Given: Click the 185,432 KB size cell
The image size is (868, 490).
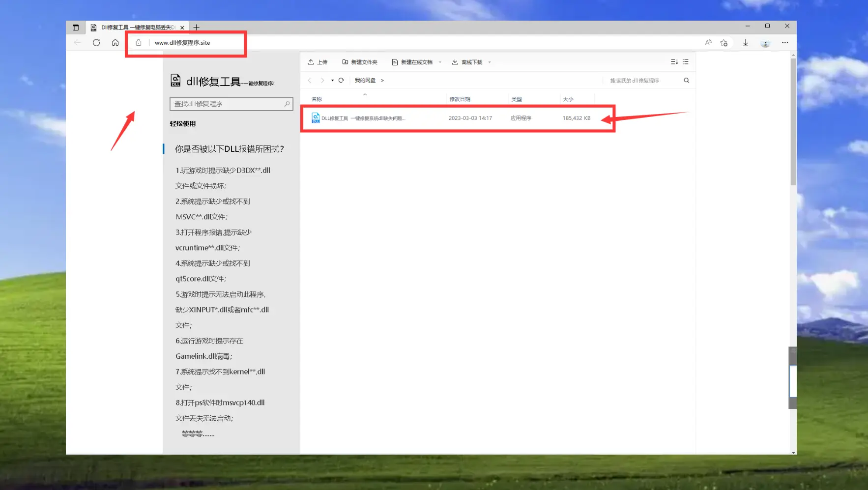Looking at the screenshot, I should tap(577, 118).
